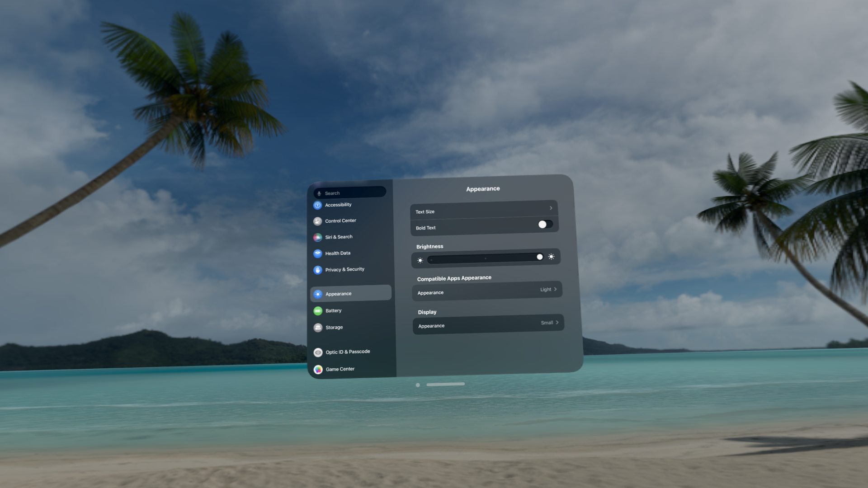The width and height of the screenshot is (868, 488).
Task: Click the Privacy & Security hand icon
Action: pyautogui.click(x=317, y=270)
